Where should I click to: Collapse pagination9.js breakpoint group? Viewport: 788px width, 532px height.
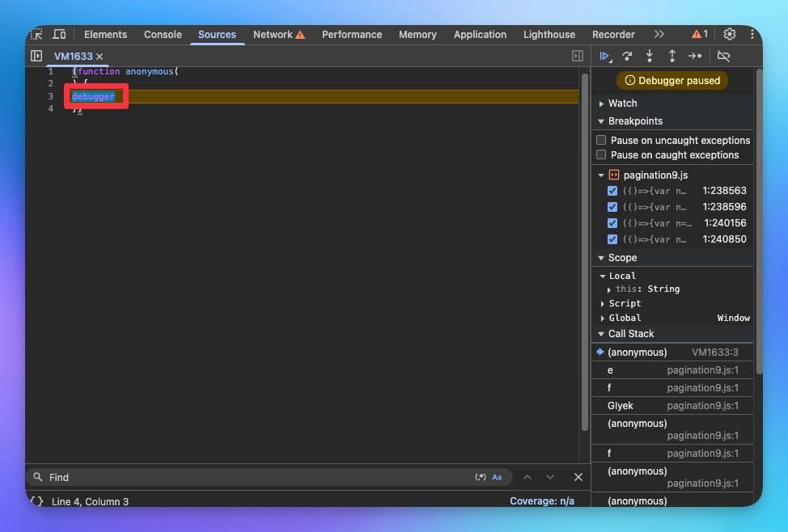tap(601, 175)
